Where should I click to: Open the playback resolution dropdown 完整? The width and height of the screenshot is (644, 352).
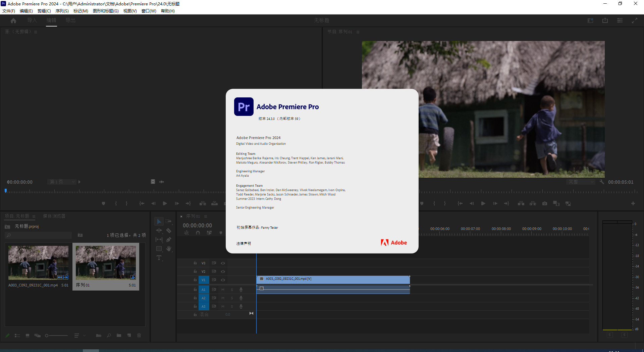(581, 182)
